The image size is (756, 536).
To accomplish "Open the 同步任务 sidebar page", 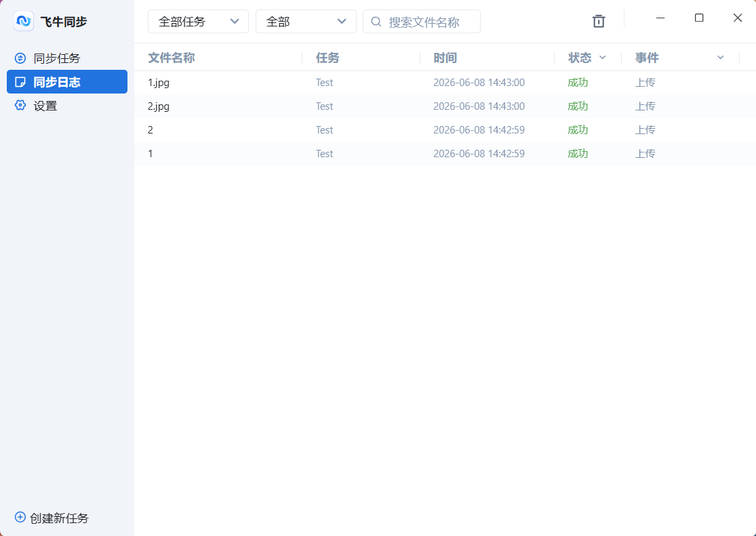I will (67, 58).
